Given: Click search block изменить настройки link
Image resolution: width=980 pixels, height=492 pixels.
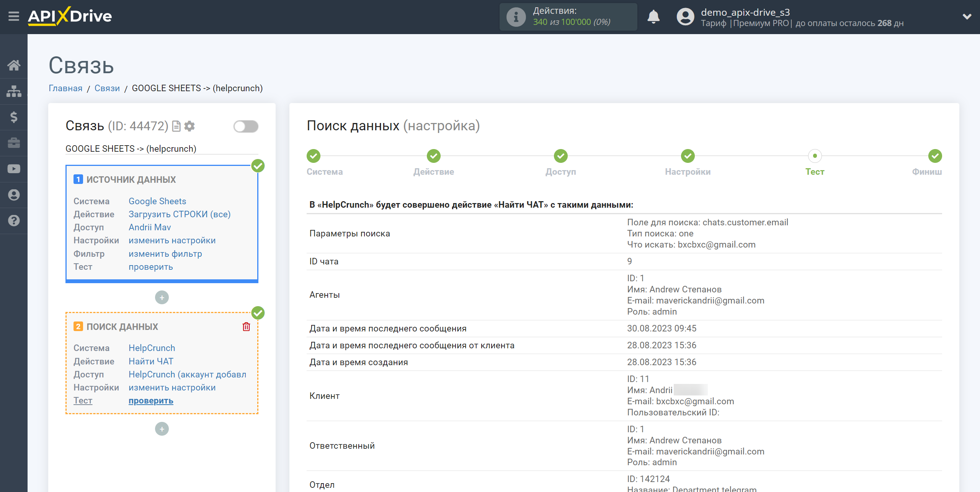Looking at the screenshot, I should point(172,387).
